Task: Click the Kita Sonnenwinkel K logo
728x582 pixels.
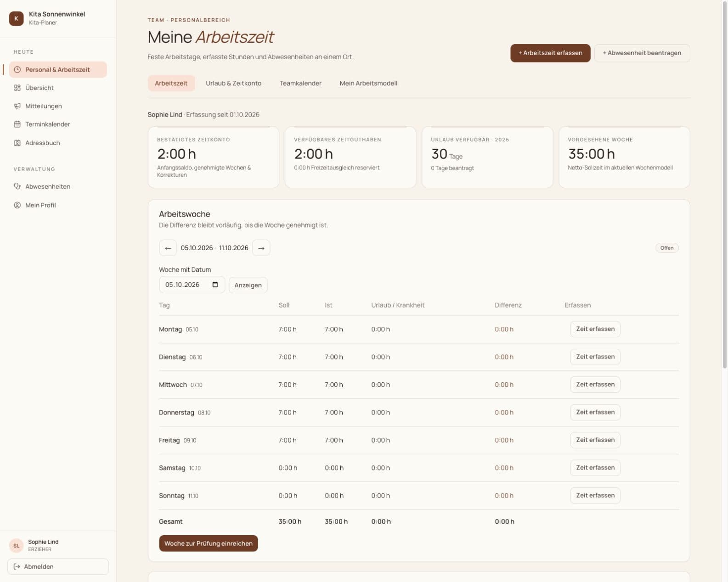Action: tap(16, 18)
